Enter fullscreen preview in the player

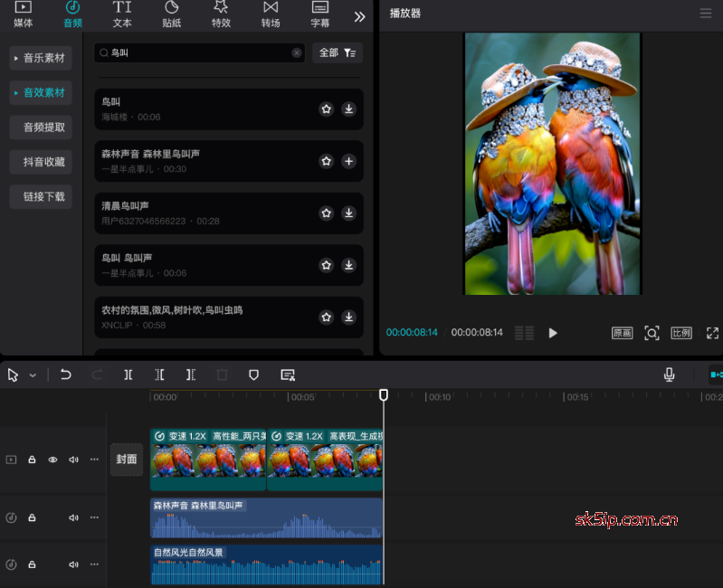[x=712, y=333]
